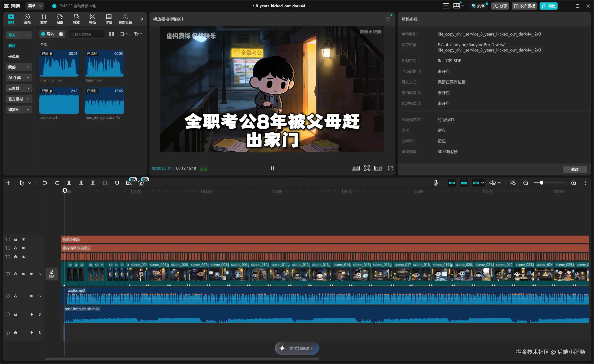Split the clip at the playhead
Screen dimensions: 594x364
pyautogui.click(x=69, y=183)
